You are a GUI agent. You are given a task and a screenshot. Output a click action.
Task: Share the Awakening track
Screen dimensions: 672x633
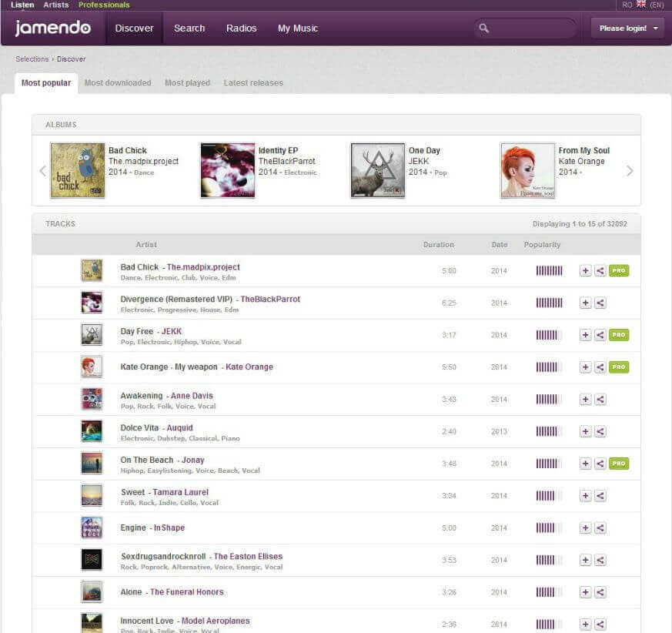[600, 399]
